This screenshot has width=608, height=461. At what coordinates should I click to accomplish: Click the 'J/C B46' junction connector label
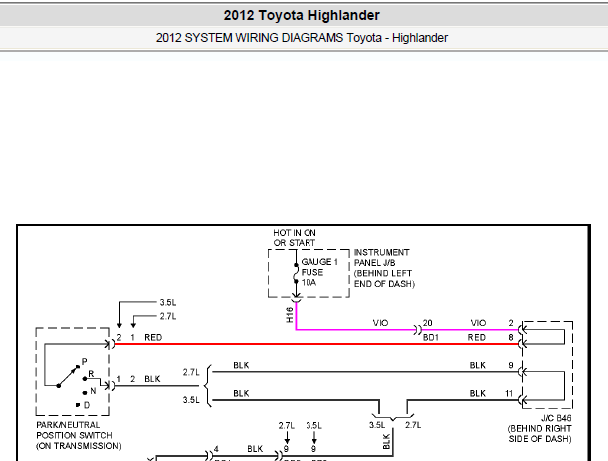[x=556, y=418]
